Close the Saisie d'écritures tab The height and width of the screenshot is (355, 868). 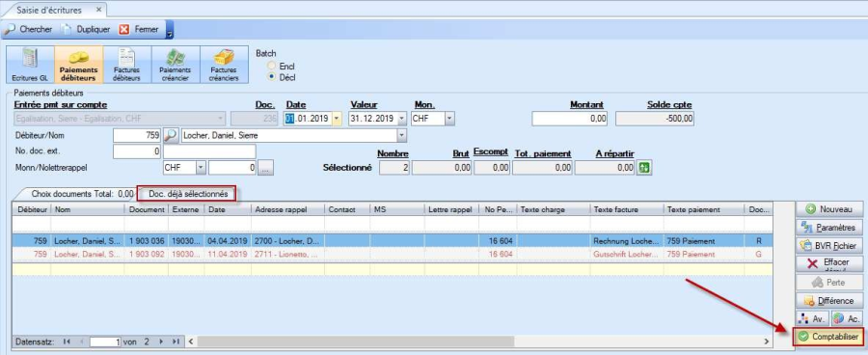(98, 10)
